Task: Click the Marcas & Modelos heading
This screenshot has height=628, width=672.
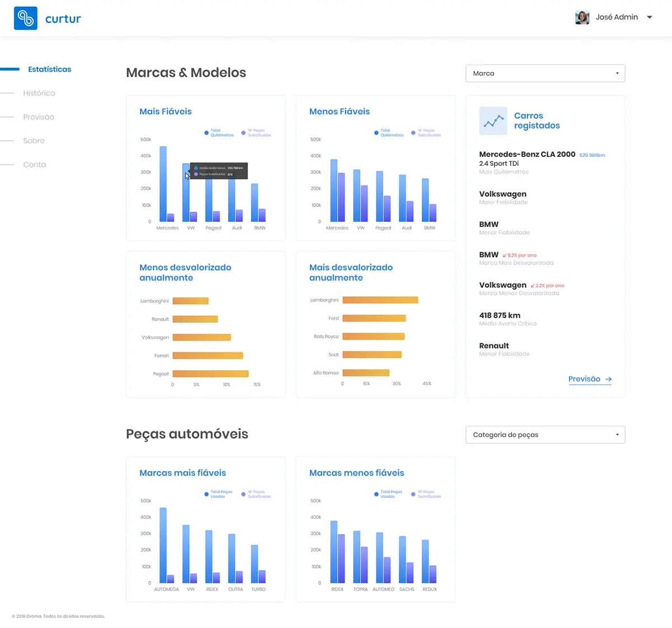Action: pyautogui.click(x=186, y=73)
